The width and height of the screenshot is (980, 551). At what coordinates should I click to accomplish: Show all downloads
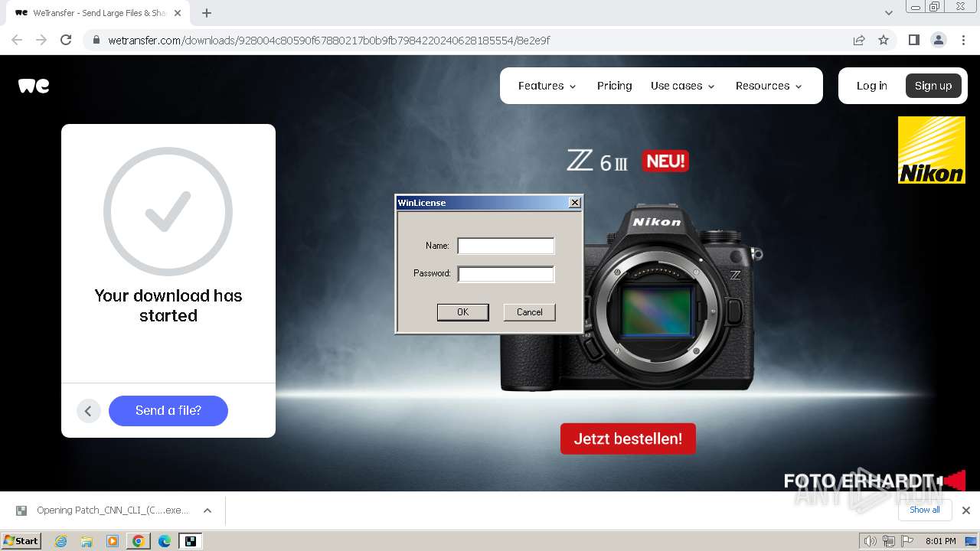(925, 510)
